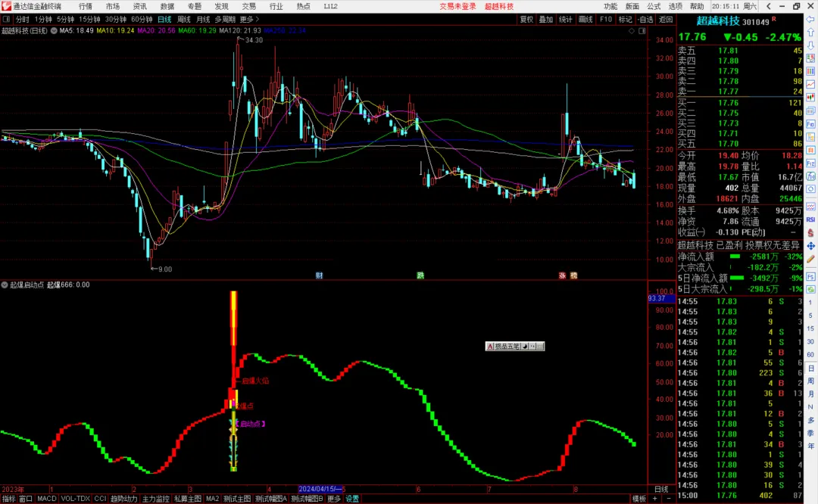Image resolution: width=818 pixels, height=504 pixels.
Task: Open 复权 adjustment dropdown
Action: pyautogui.click(x=526, y=19)
